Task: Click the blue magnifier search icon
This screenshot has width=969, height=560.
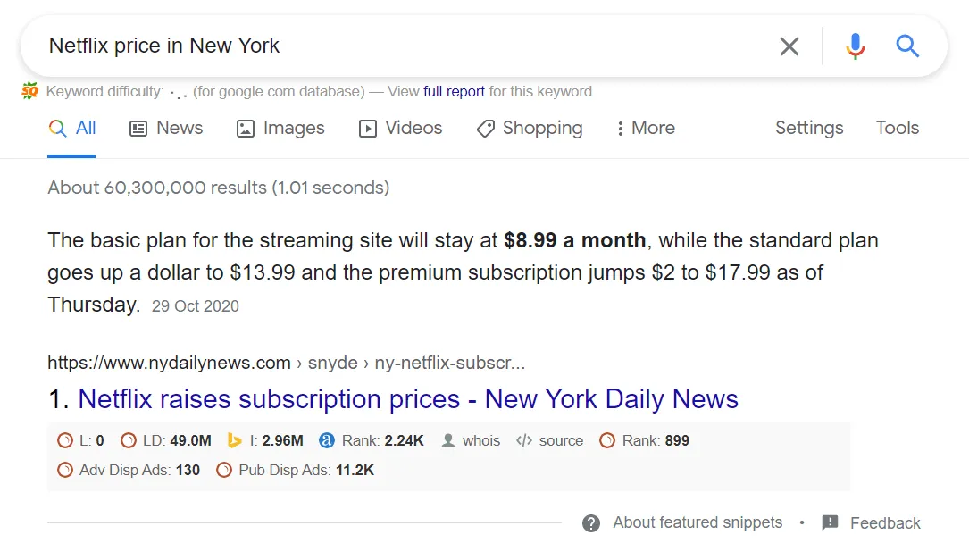Action: pos(907,46)
